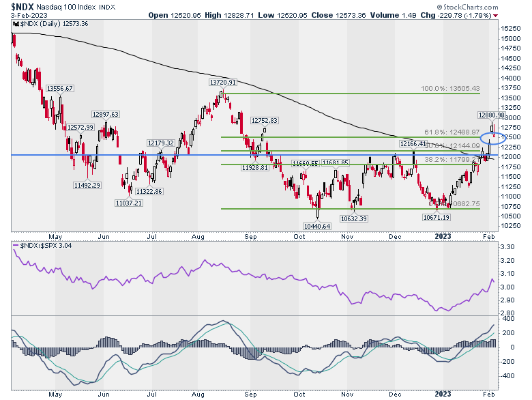This screenshot has width=532, height=400.
Task: Click the '100.0%: 13605.43' Fibonacci label
Action: pyautogui.click(x=450, y=89)
